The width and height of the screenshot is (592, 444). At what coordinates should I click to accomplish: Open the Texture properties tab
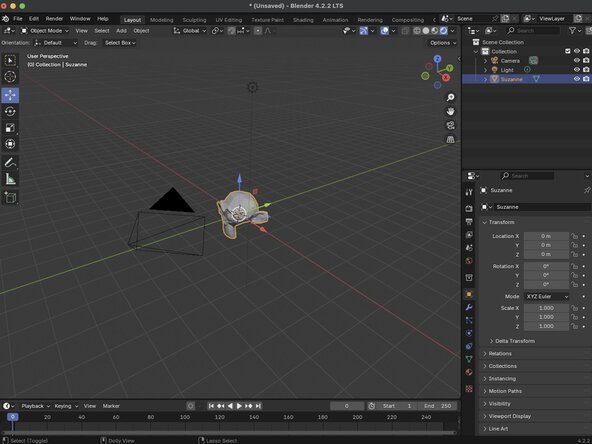point(469,388)
